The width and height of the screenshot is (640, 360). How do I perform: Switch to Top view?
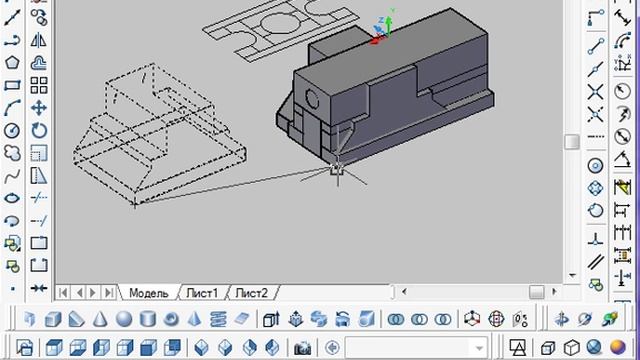coord(54,348)
